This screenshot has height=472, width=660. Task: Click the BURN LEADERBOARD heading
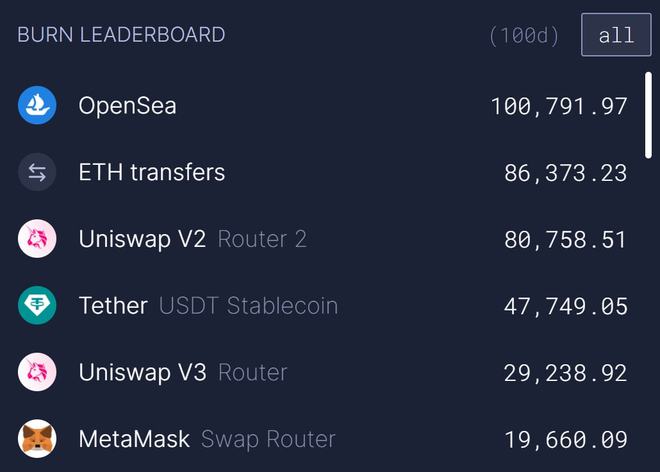click(121, 35)
